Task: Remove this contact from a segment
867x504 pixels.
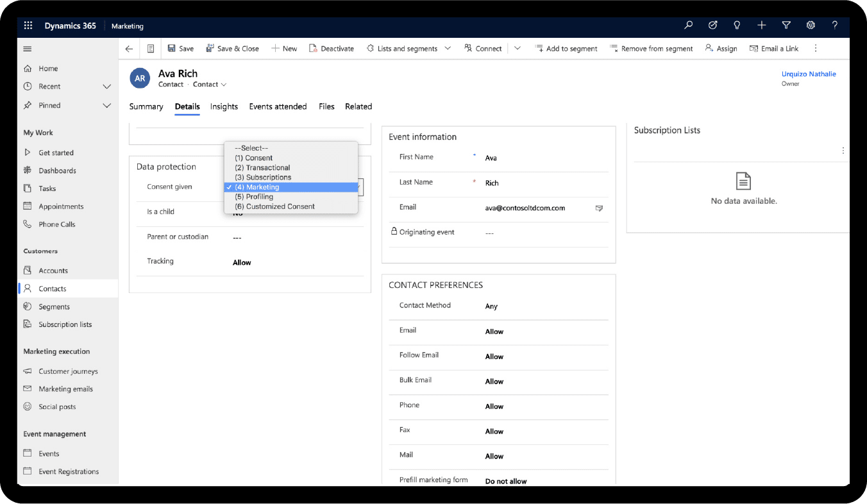Action: pyautogui.click(x=652, y=48)
